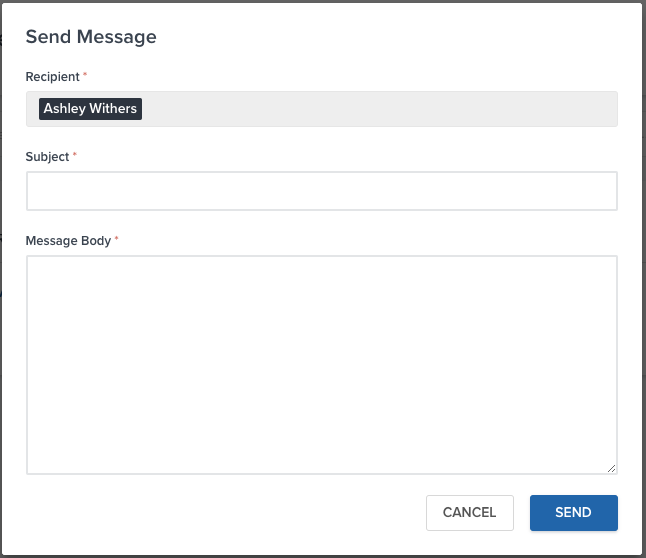
Task: Grab the Message Body resize handle
Action: coord(611,467)
